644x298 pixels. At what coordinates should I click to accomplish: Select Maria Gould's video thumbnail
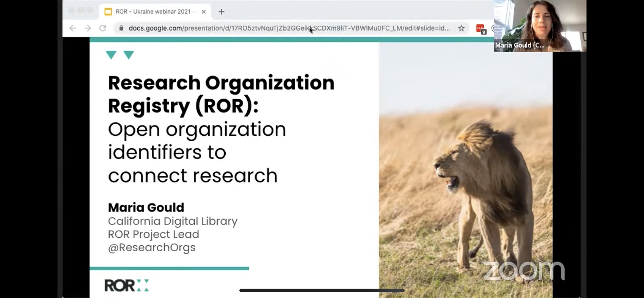(x=540, y=22)
